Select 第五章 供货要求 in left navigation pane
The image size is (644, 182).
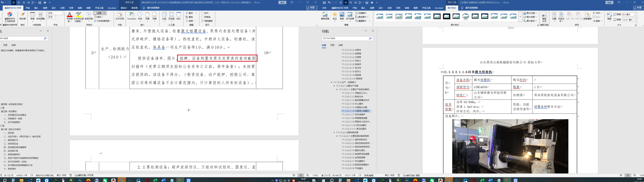9,111
